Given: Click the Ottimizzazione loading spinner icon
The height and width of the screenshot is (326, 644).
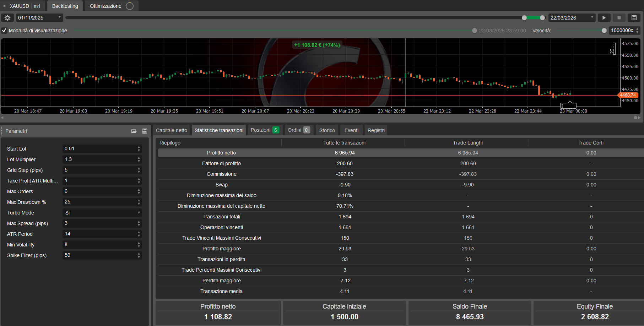Looking at the screenshot, I should [130, 6].
